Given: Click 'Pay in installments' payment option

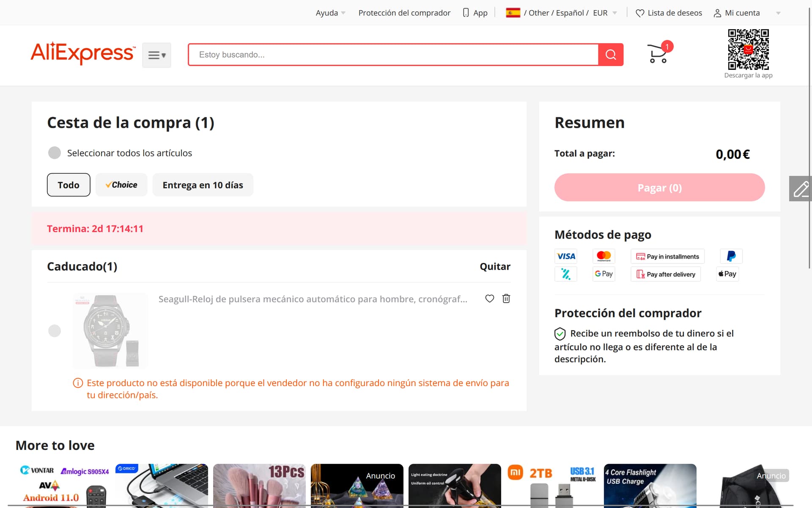Looking at the screenshot, I should [667, 256].
